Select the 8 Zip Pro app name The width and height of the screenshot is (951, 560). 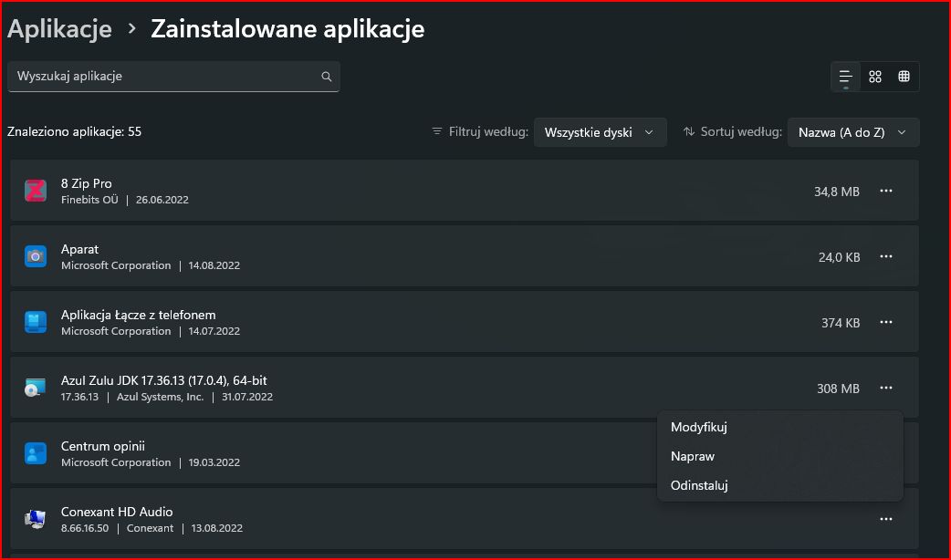pos(86,183)
